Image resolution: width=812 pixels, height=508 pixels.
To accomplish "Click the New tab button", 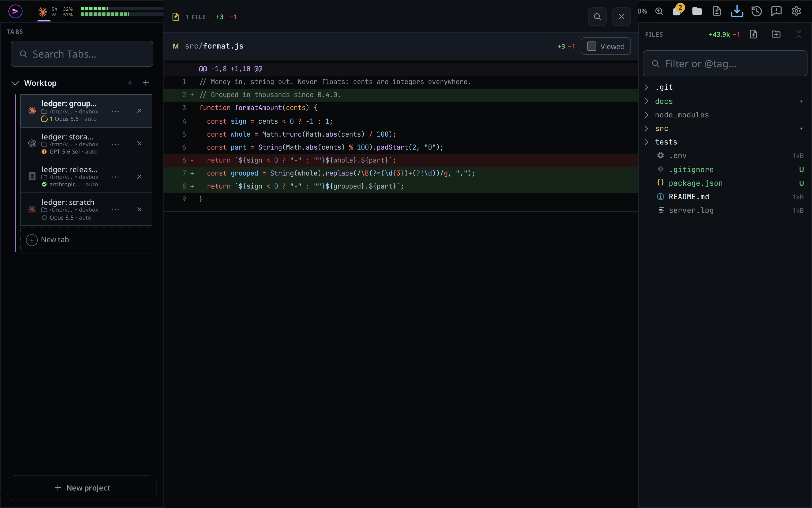I will [x=86, y=240].
